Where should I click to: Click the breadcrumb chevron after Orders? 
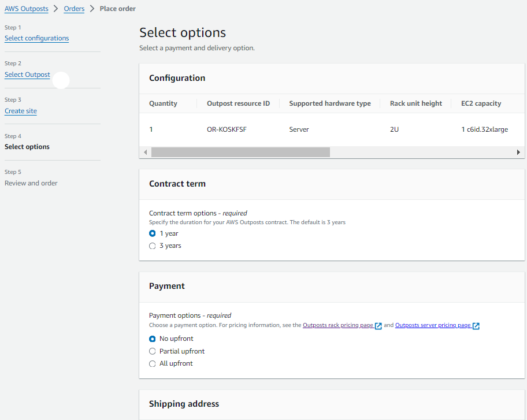click(x=92, y=9)
